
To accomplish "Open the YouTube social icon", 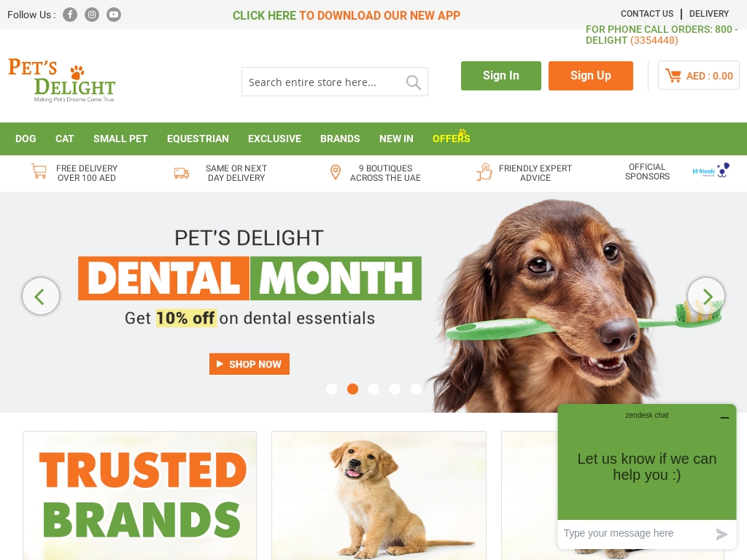I will click(x=114, y=15).
